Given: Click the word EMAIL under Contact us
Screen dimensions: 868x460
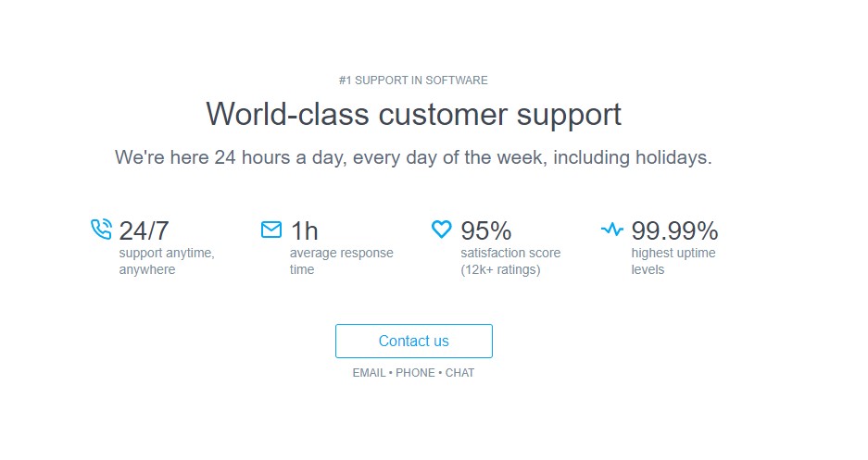Looking at the screenshot, I should 370,373.
